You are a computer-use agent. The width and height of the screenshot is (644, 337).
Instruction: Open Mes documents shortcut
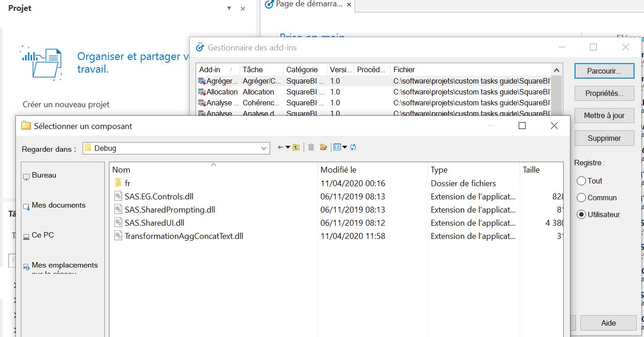(x=58, y=205)
